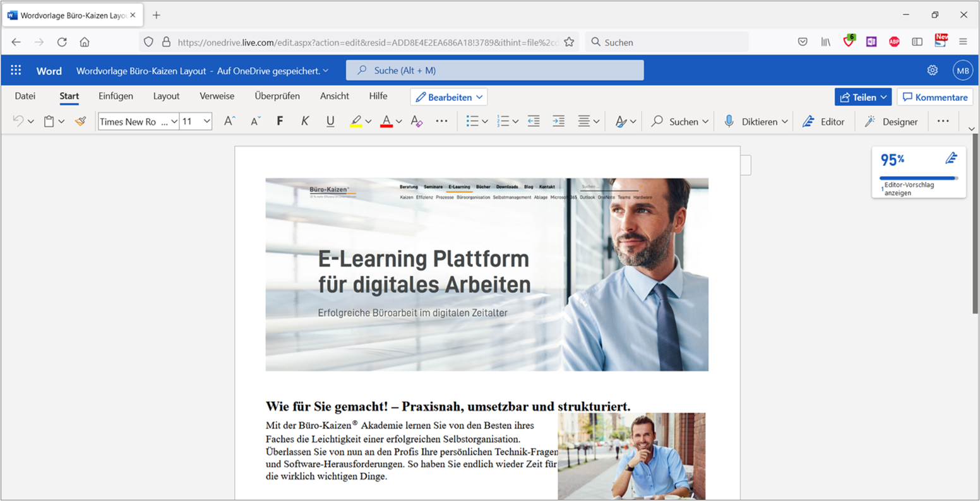Click the paragraph alignment icon
Image resolution: width=980 pixels, height=501 pixels.
coord(584,121)
